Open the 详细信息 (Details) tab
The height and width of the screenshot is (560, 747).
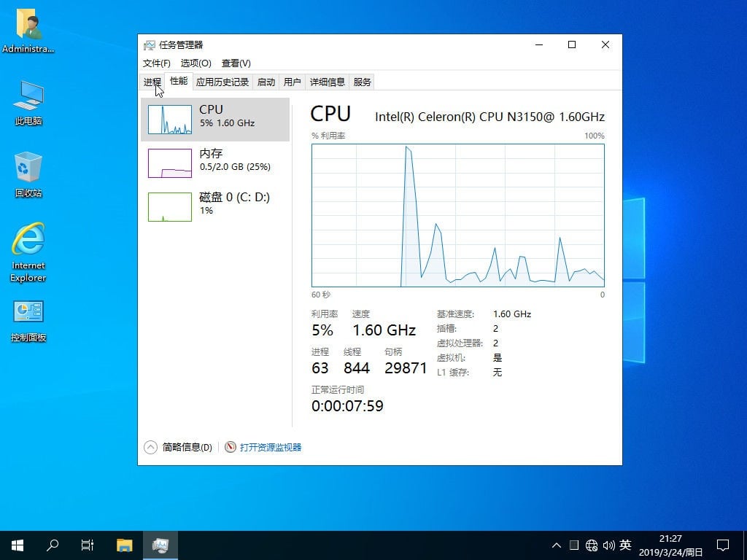pyautogui.click(x=327, y=82)
